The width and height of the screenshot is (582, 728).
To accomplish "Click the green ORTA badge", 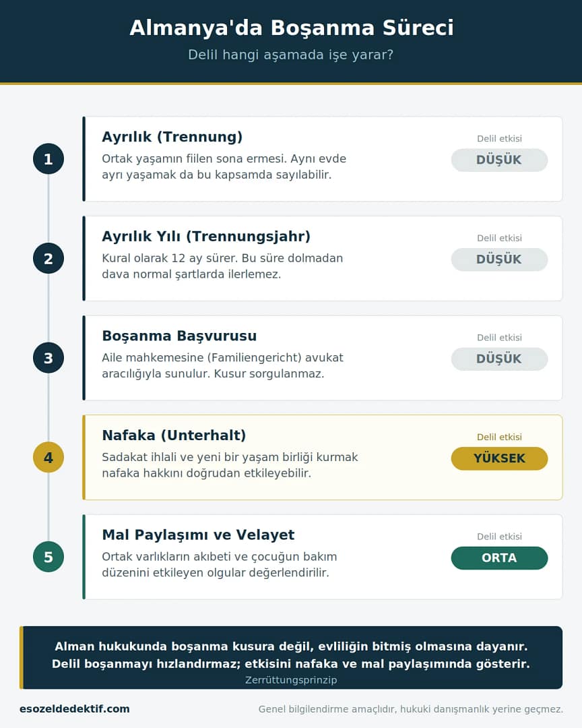I will coord(499,558).
